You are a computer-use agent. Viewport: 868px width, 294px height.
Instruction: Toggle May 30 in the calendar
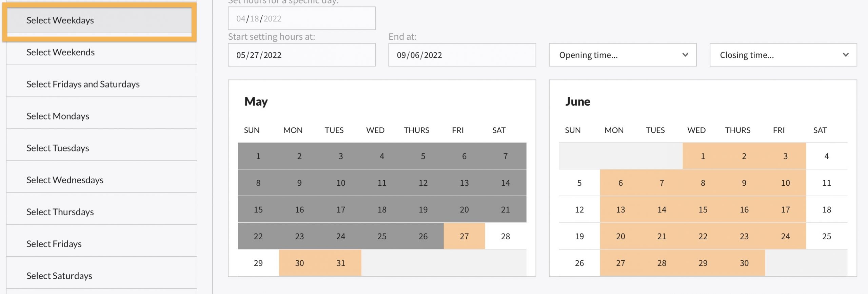point(299,263)
